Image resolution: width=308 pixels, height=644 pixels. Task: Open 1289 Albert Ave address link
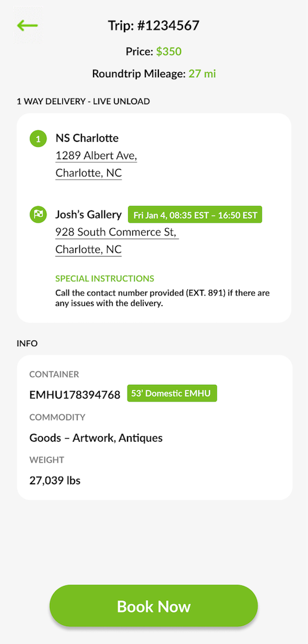click(x=96, y=155)
